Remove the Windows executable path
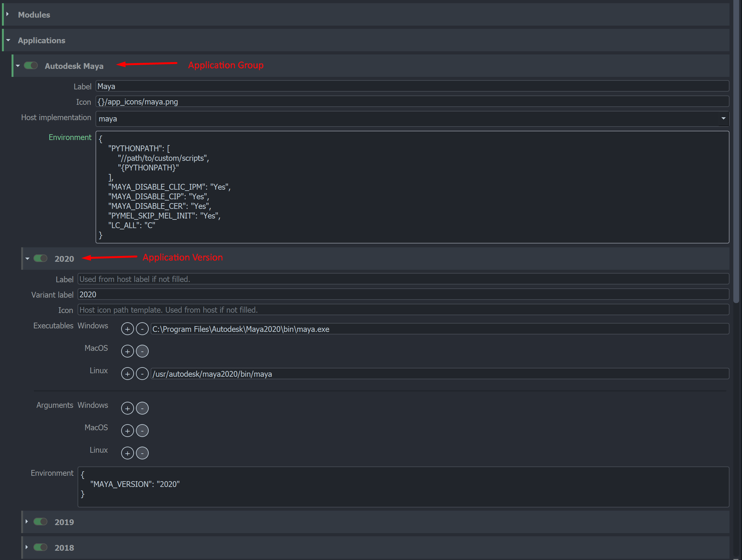Viewport: 742px width, 560px height. tap(142, 329)
